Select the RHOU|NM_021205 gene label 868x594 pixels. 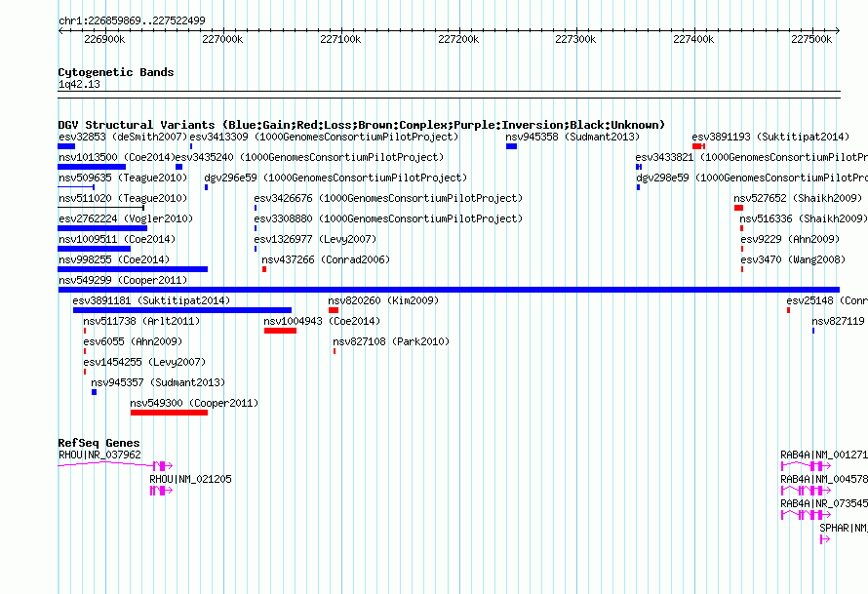(190, 479)
